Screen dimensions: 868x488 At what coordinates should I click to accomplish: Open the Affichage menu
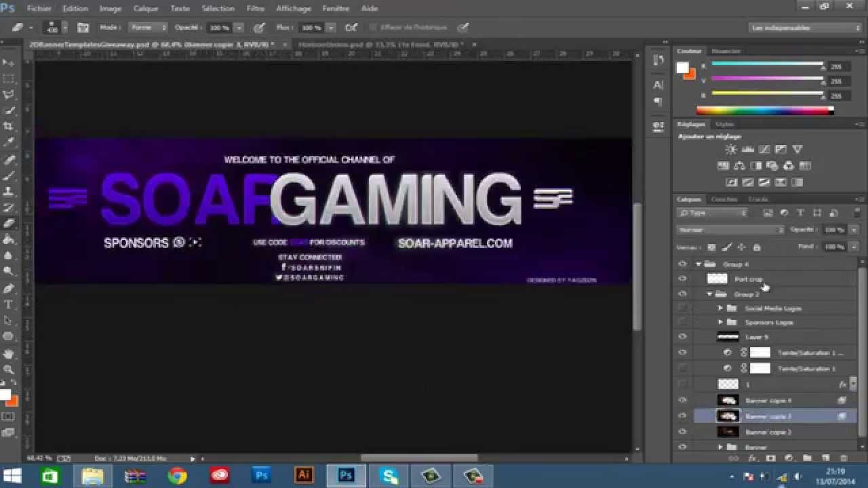pyautogui.click(x=294, y=9)
